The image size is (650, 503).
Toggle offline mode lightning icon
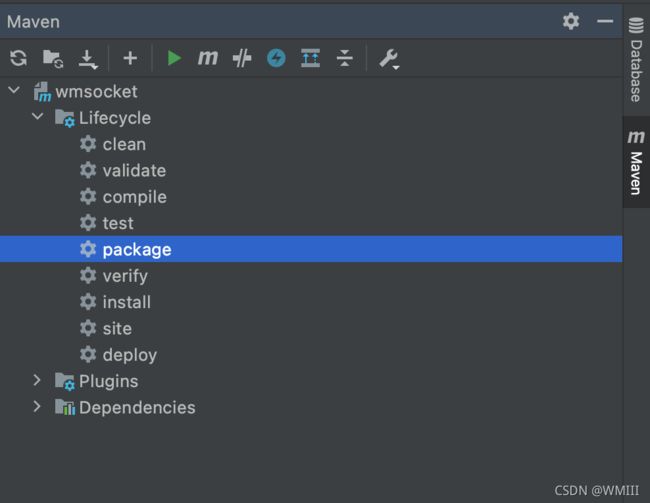(276, 58)
